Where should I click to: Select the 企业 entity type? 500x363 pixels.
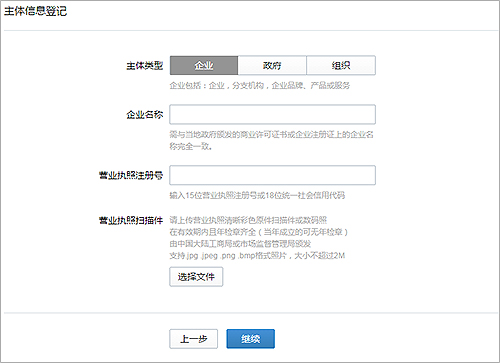(204, 65)
